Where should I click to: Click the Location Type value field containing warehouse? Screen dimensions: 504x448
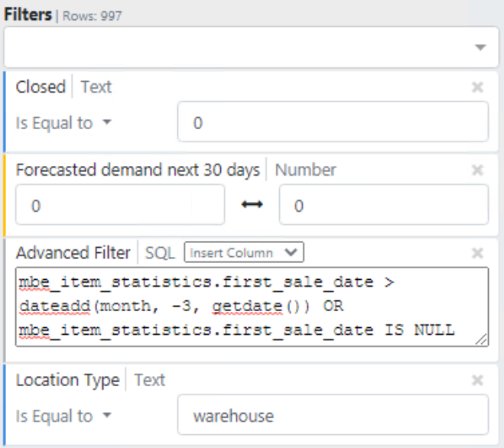pos(332,416)
